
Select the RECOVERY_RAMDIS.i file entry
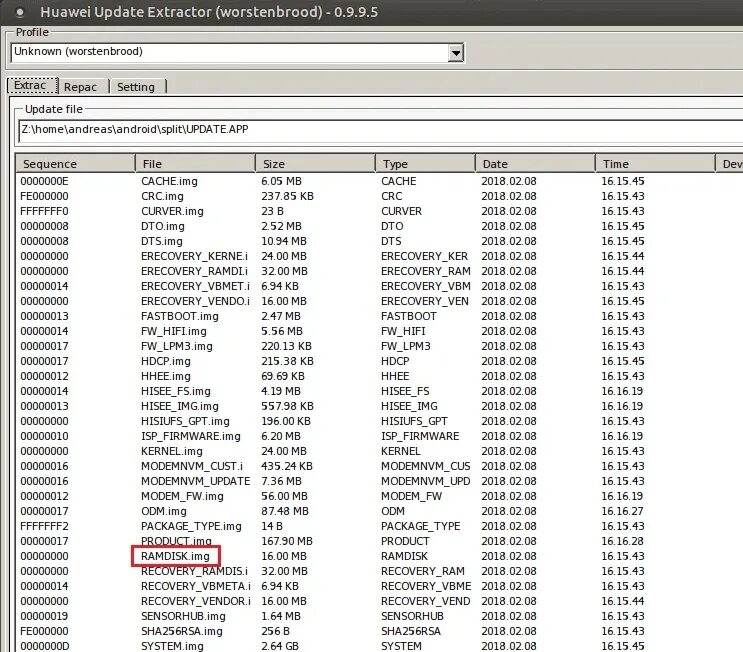pyautogui.click(x=194, y=571)
